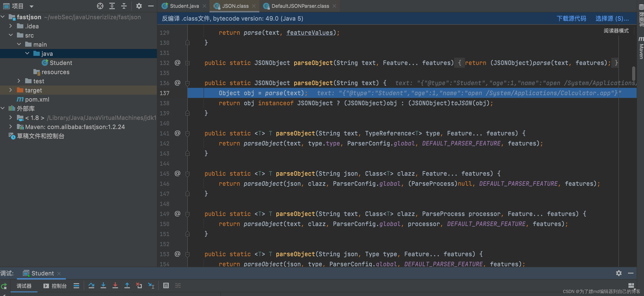Image resolution: width=644 pixels, height=296 pixels.
Task: Open debug panel settings gear
Action: [619, 273]
